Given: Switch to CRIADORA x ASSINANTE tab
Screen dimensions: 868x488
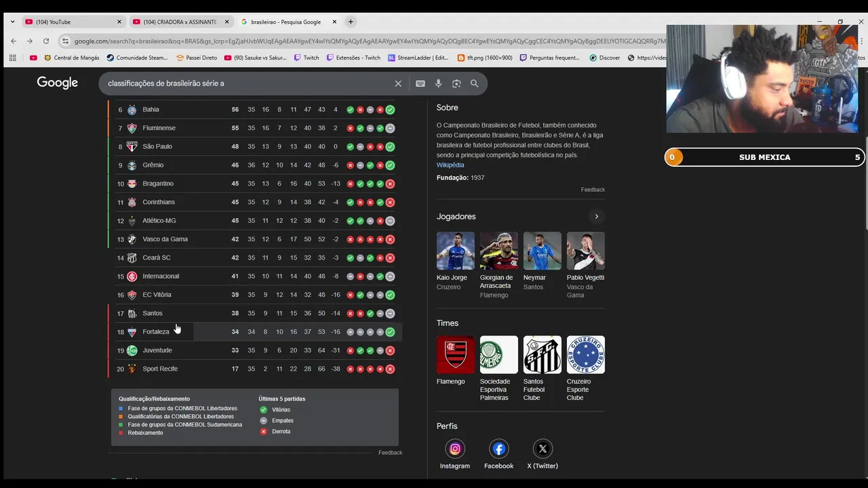Looking at the screenshot, I should pyautogui.click(x=180, y=22).
